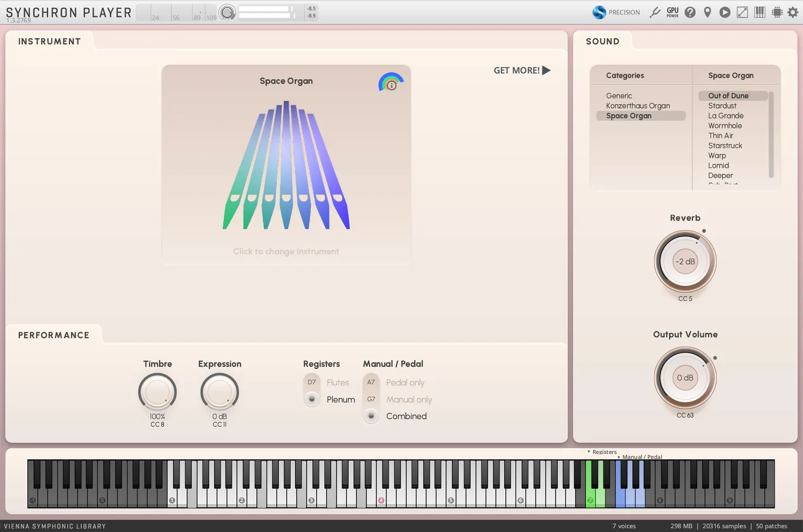This screenshot has width=803, height=532.
Task: Adjust the Reverb knob
Action: [x=685, y=262]
